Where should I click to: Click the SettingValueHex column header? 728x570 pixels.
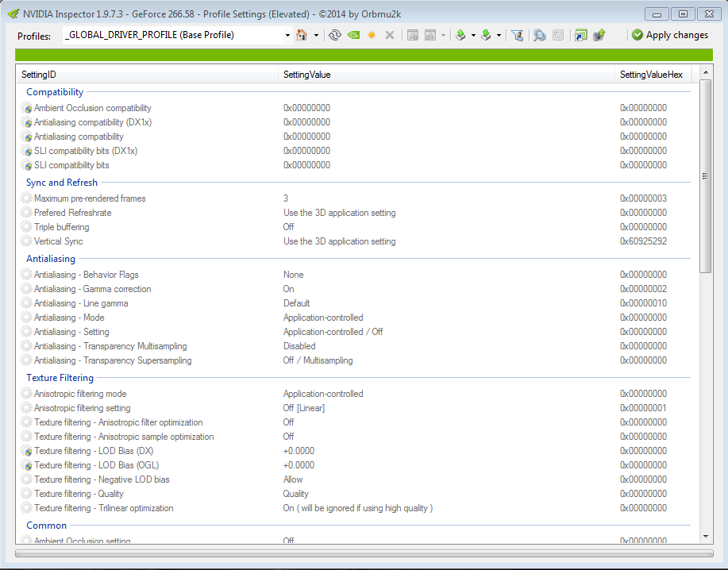click(653, 75)
